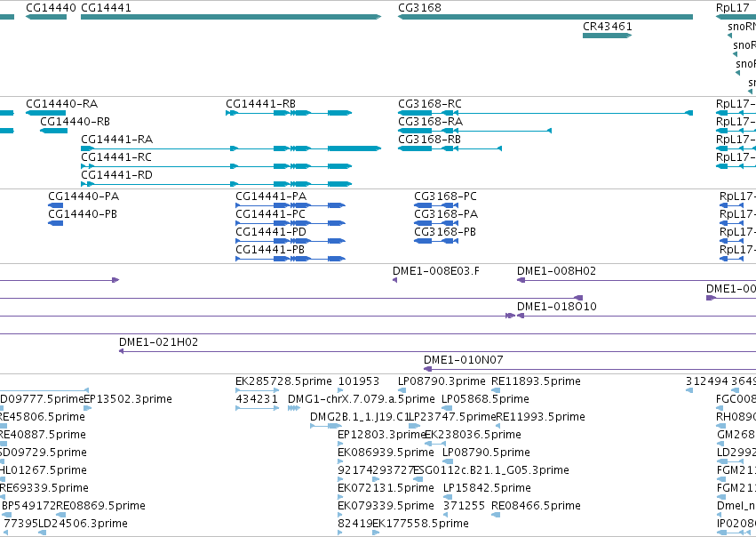Open EST RE08466.5prime
756x537 pixels.
(x=536, y=506)
